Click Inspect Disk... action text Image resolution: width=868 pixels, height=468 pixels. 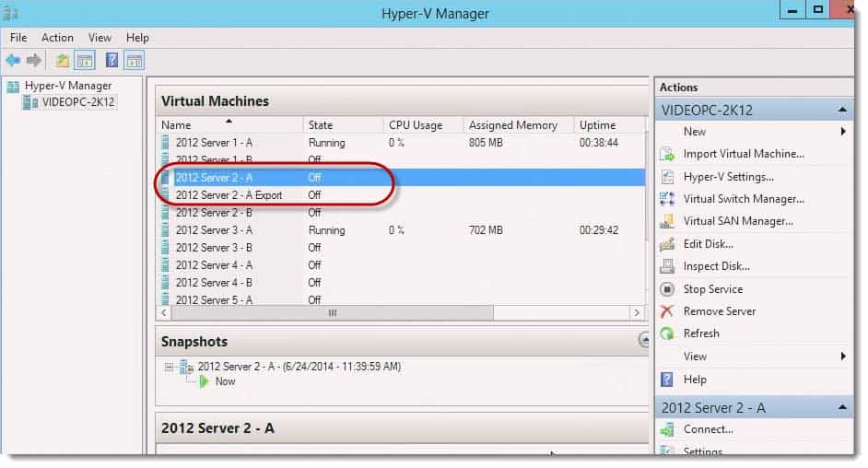coord(716,266)
